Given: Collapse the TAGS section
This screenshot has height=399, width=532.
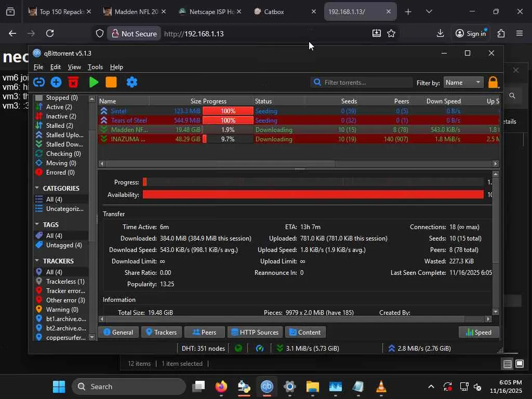Looking at the screenshot, I should tap(37, 224).
